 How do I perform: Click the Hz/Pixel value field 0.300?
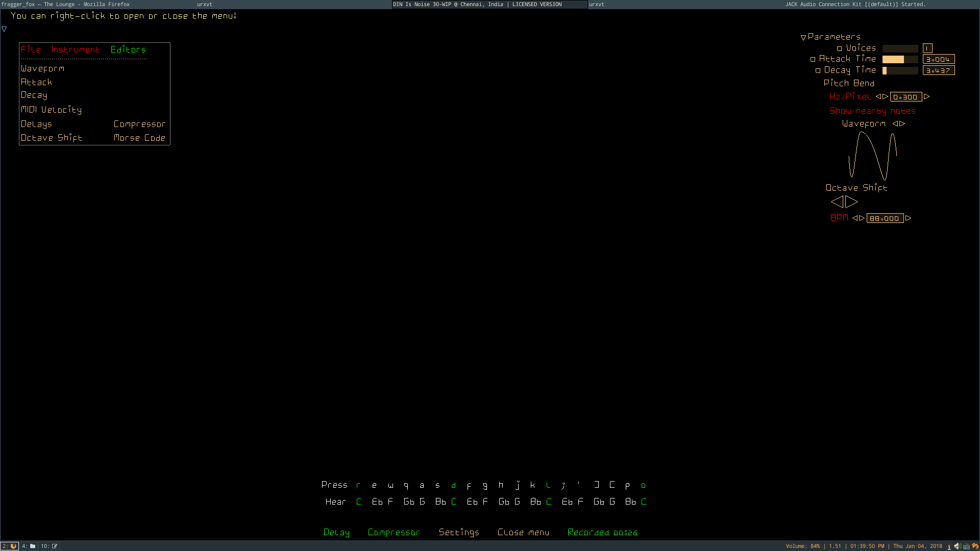(905, 97)
